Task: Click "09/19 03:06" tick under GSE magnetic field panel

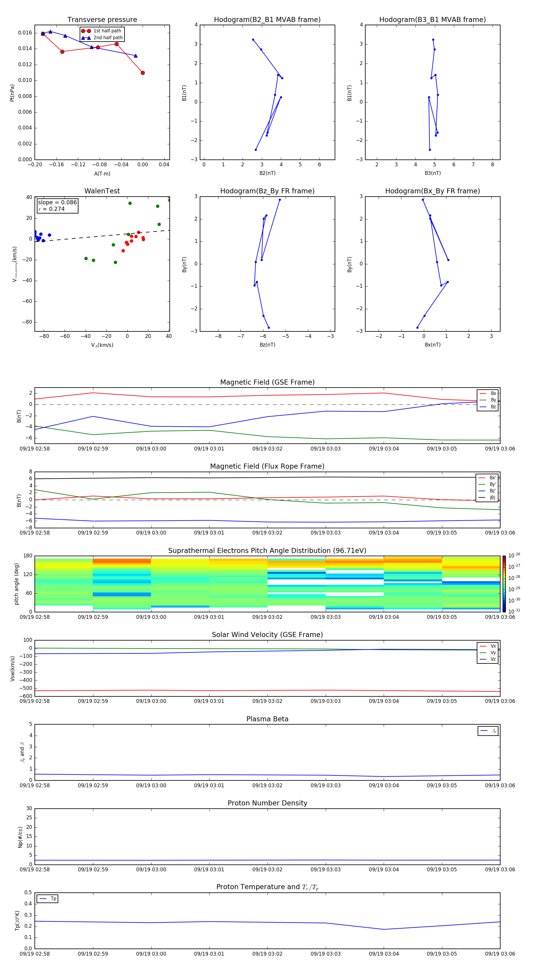Action: point(500,448)
